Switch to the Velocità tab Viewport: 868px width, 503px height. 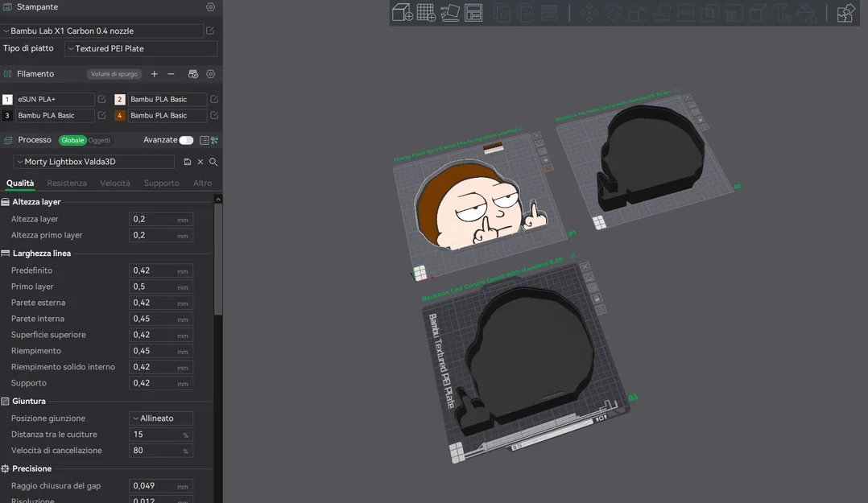115,183
